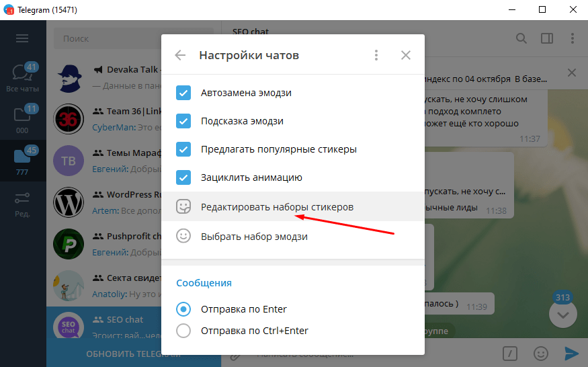Toggle the Подсказка эмодзи checkbox

[x=183, y=121]
